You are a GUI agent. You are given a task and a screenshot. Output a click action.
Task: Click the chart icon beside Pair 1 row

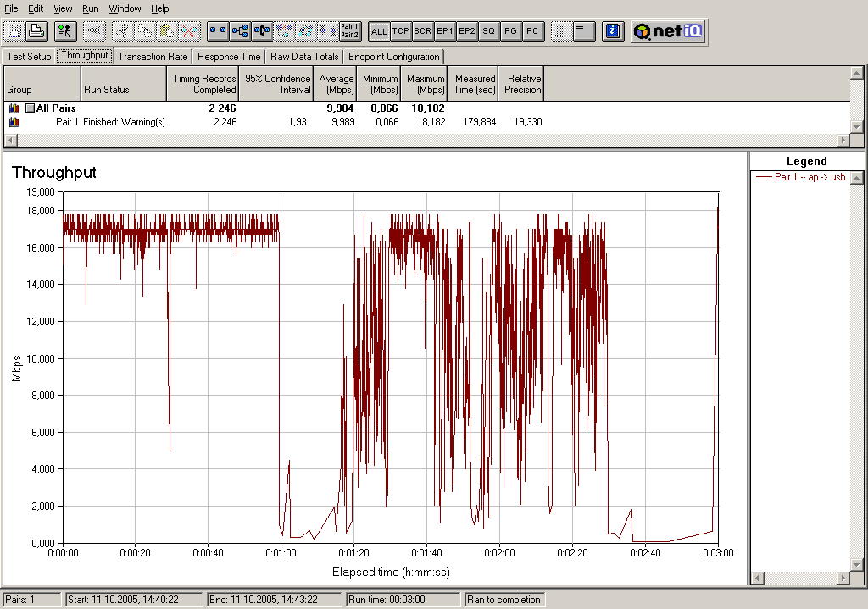(x=14, y=122)
